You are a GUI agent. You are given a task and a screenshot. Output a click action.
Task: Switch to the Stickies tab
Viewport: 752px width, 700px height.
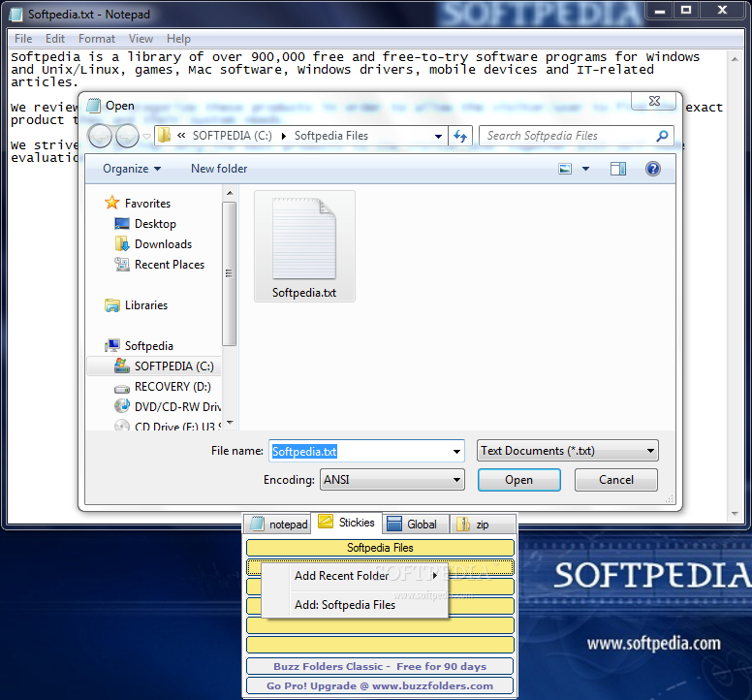coord(347,522)
